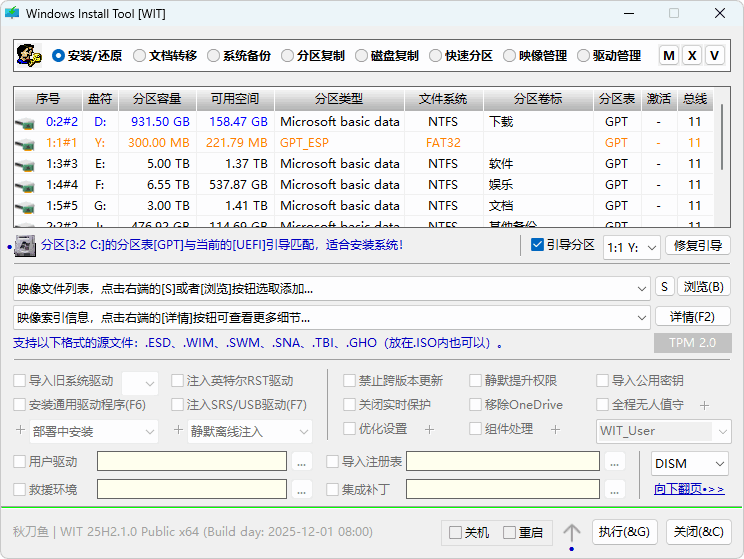Toggle the 重启 checkbox
This screenshot has height=559, width=744.
509,532
